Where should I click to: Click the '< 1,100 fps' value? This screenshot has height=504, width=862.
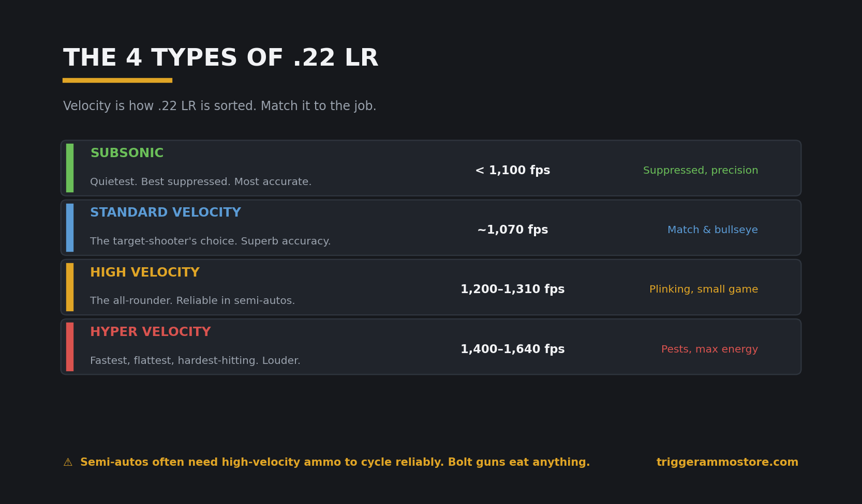click(x=513, y=171)
